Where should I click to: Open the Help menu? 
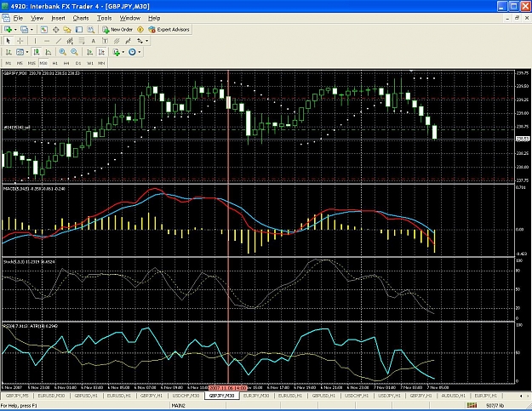click(154, 18)
